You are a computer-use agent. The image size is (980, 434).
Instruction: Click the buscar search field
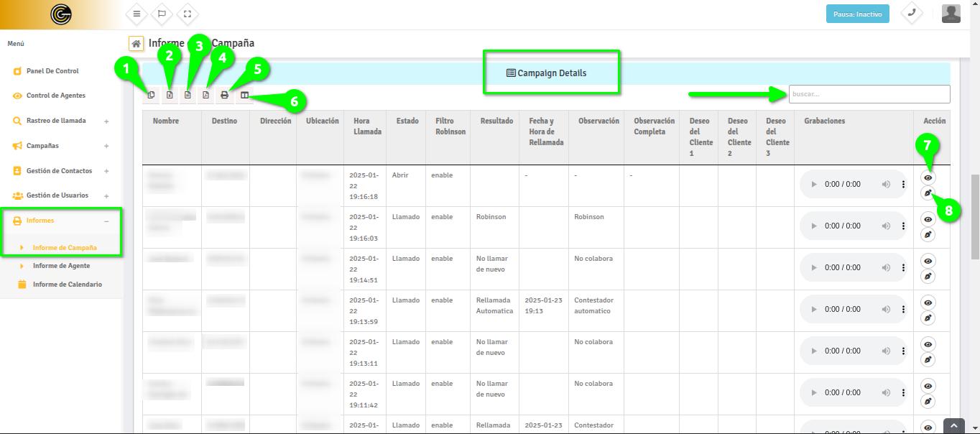(x=869, y=94)
